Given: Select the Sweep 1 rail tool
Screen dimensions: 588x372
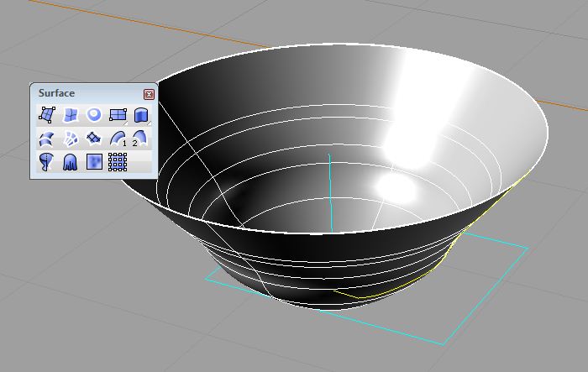Looking at the screenshot, I should tap(118, 139).
